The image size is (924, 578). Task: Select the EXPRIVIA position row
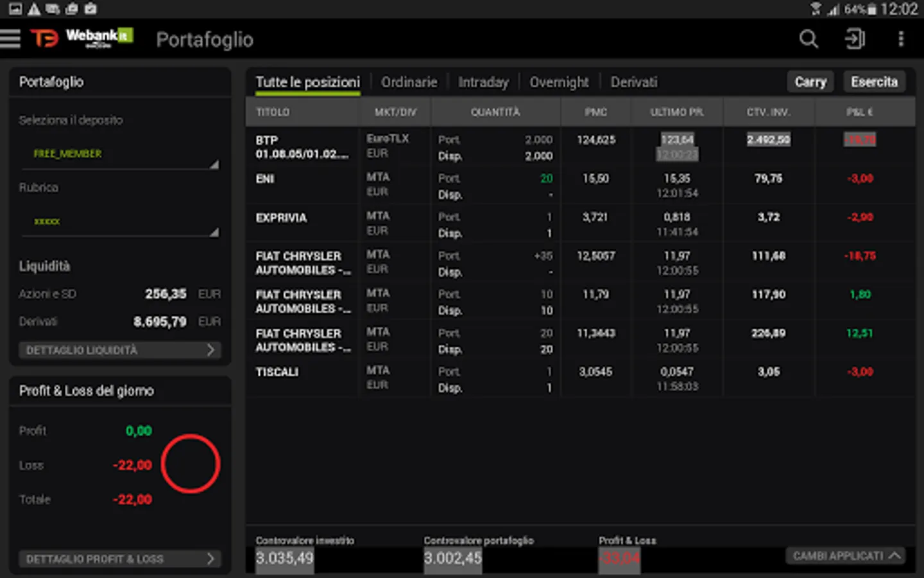[581, 223]
